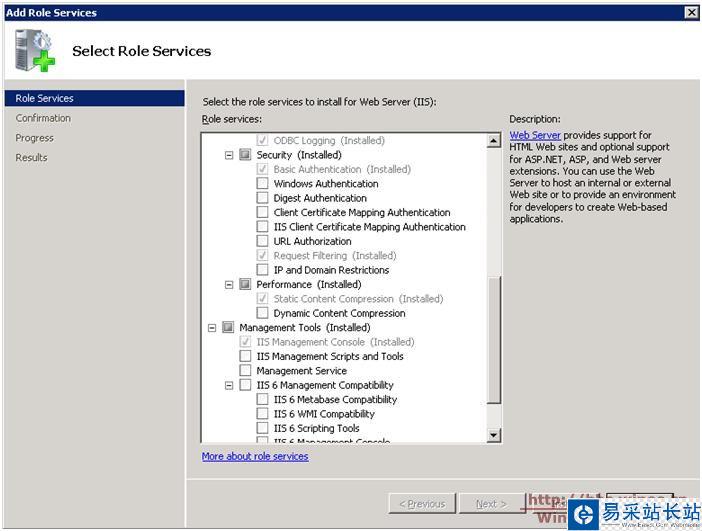Check IIS Management Scripts and Tools
Viewport: 702px width, 531px height.
[x=245, y=356]
